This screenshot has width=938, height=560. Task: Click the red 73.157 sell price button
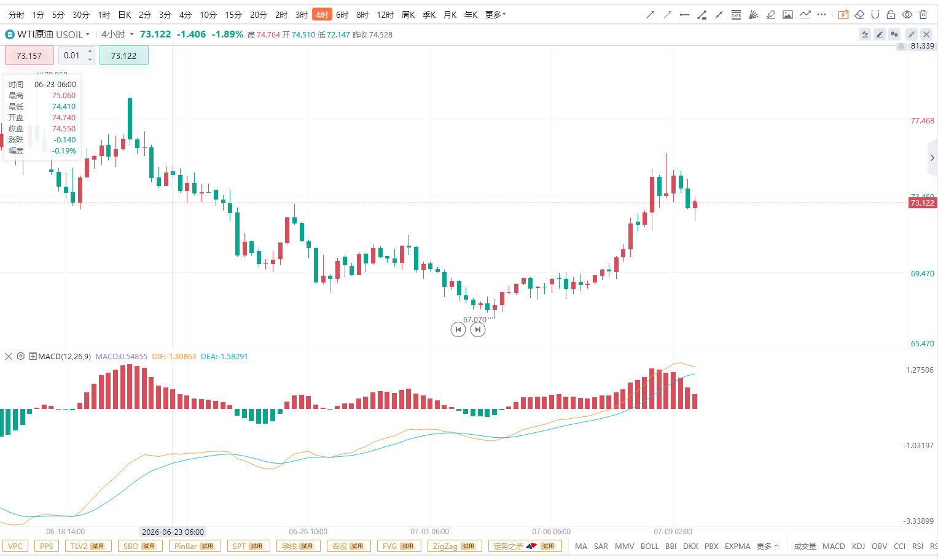click(x=29, y=56)
